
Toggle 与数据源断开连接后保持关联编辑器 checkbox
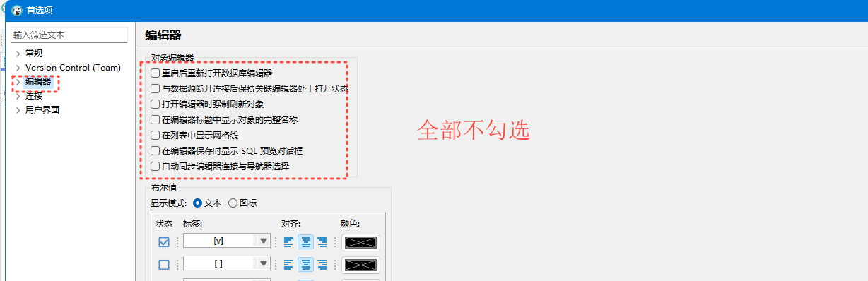(156, 89)
